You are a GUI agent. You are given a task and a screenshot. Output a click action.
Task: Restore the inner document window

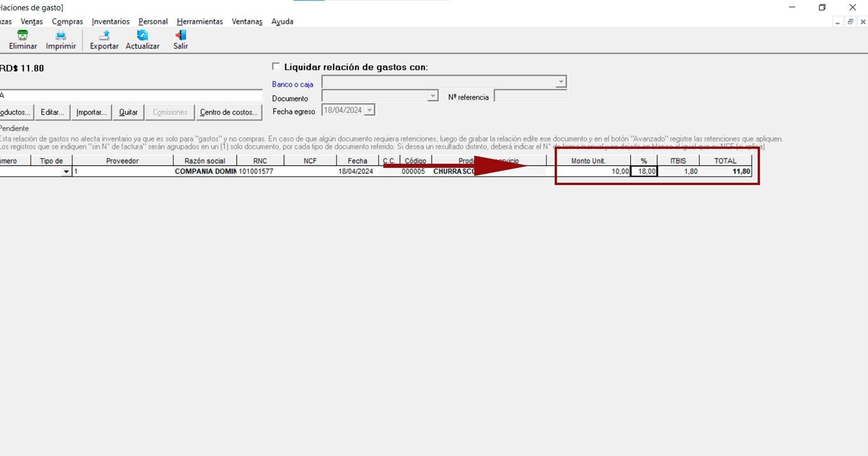click(850, 22)
